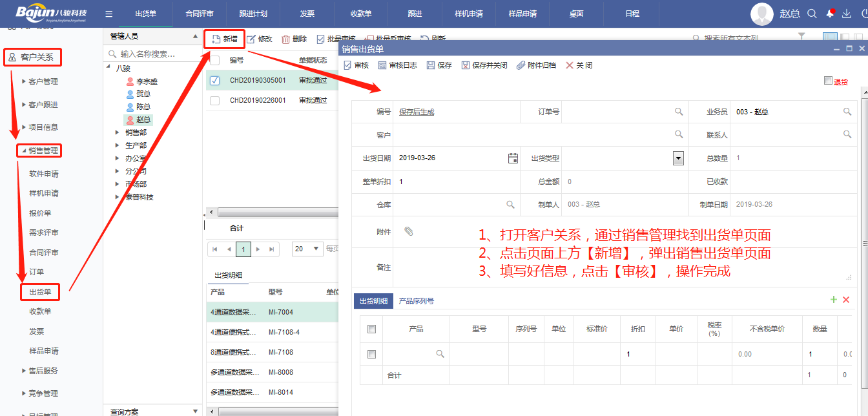This screenshot has height=416, width=868.
Task: Click the hamburger menu icon in header
Action: pyautogui.click(x=108, y=14)
